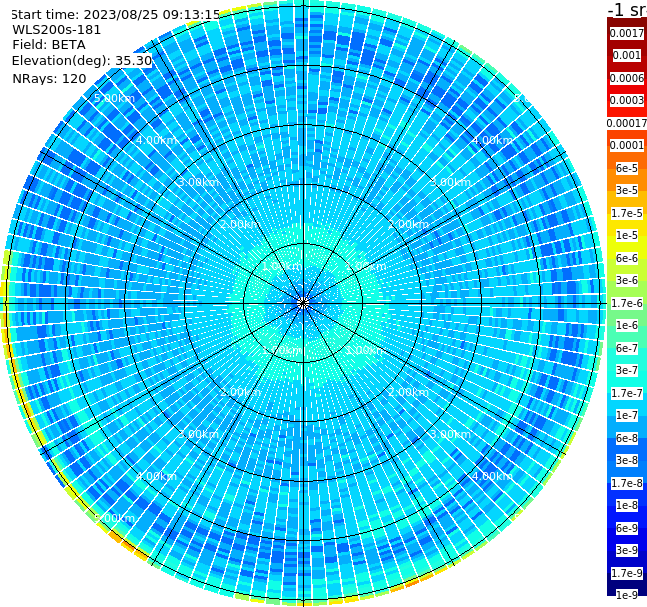Click the 1.7e-8 colorbar label
The image size is (647, 607).
[x=627, y=483]
